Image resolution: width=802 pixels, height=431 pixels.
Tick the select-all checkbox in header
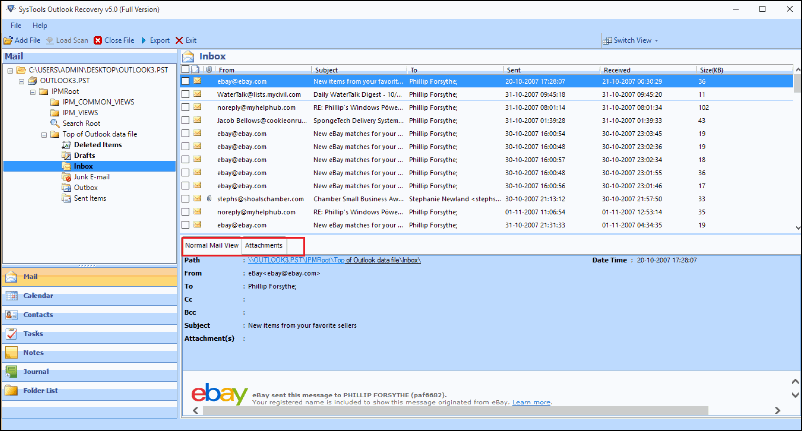click(185, 70)
